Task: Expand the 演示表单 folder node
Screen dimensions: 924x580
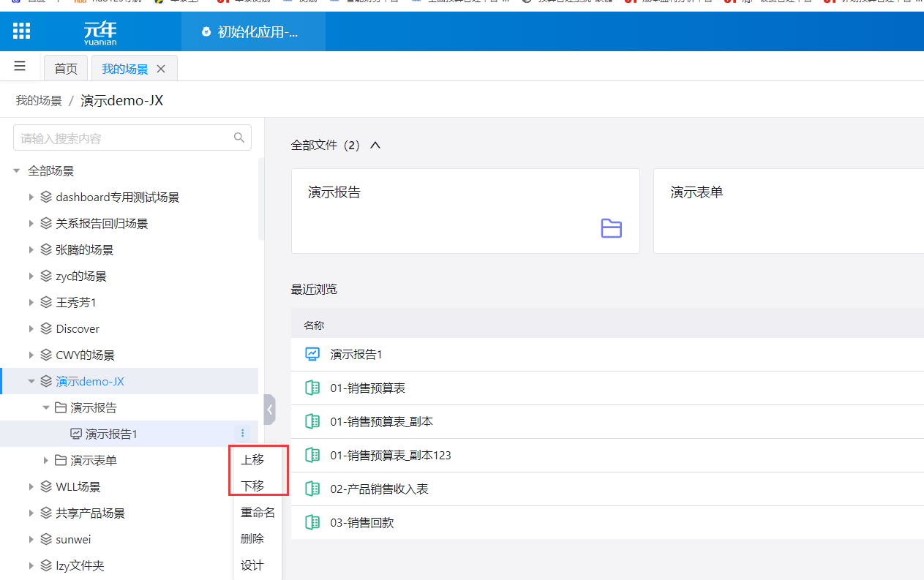Action: pos(46,461)
